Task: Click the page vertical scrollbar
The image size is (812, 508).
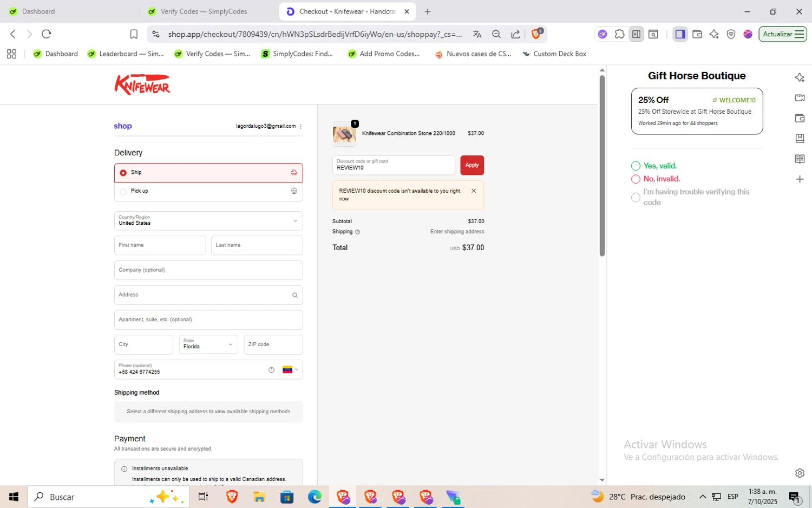Action: click(602, 165)
